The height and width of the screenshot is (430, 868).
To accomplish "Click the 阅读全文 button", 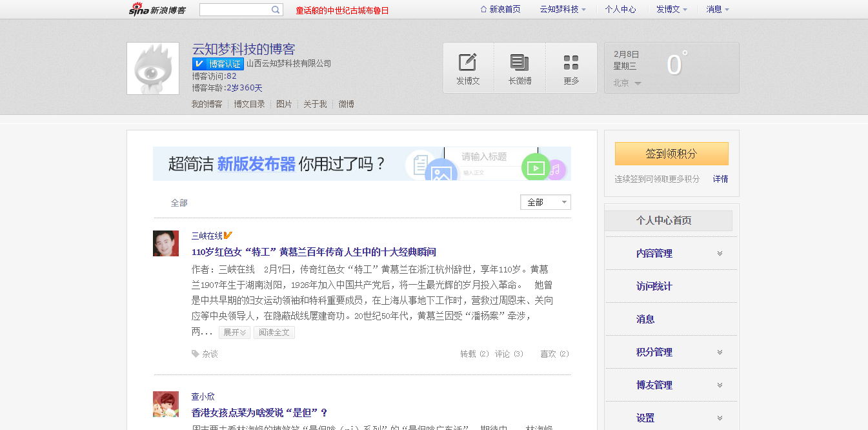I will (x=274, y=333).
